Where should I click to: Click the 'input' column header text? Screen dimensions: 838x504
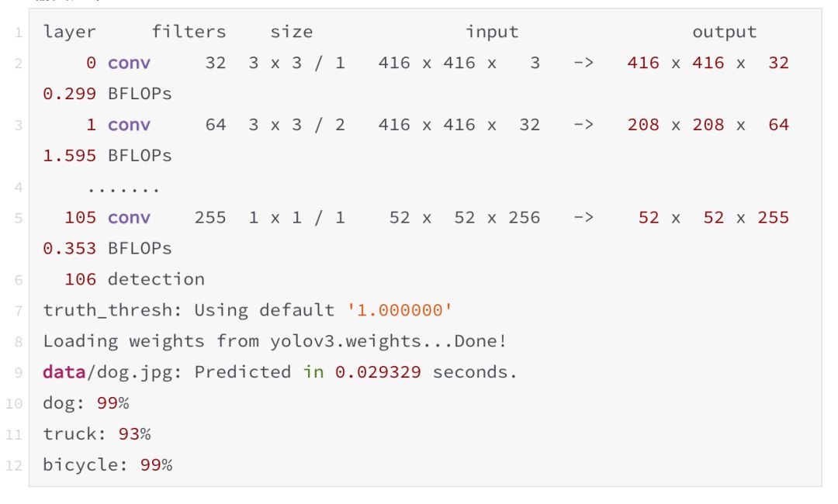[x=491, y=33]
